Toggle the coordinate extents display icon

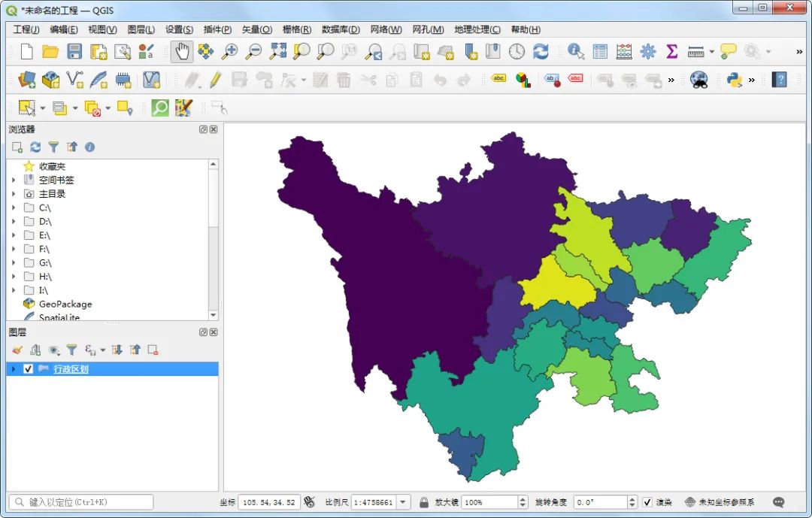point(309,502)
